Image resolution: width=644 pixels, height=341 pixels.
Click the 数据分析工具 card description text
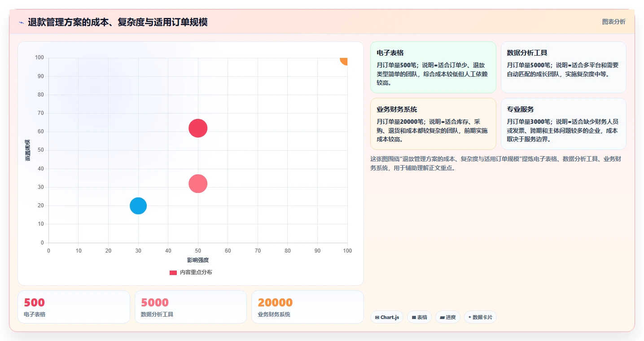point(563,70)
